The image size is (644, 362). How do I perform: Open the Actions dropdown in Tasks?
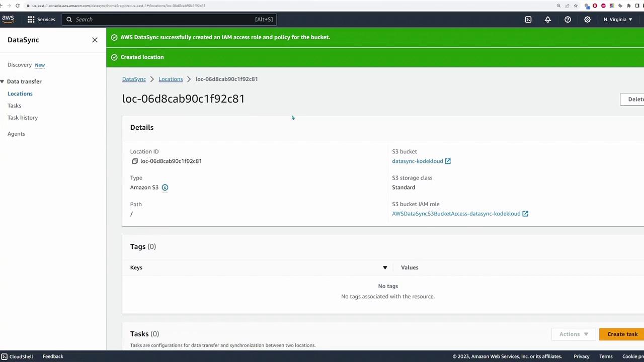point(574,334)
